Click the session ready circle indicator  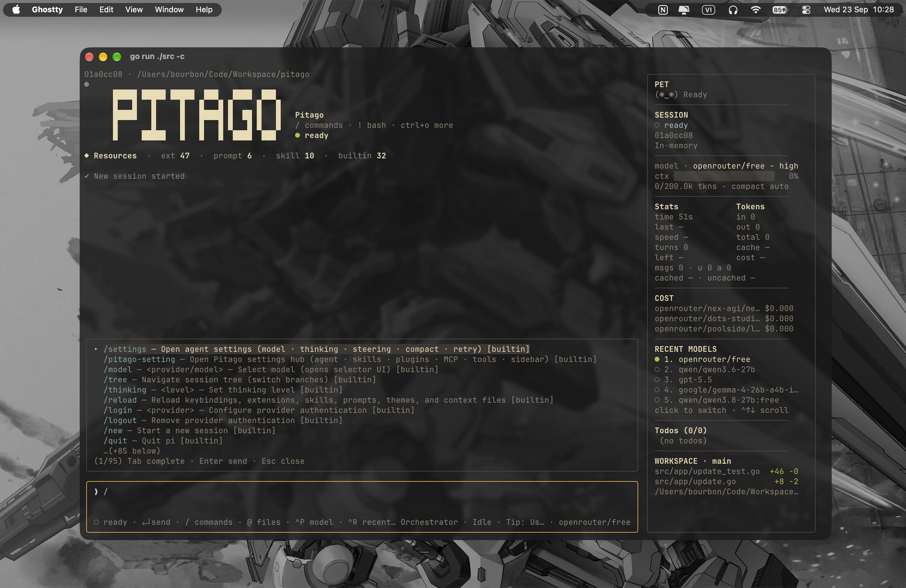pos(657,125)
